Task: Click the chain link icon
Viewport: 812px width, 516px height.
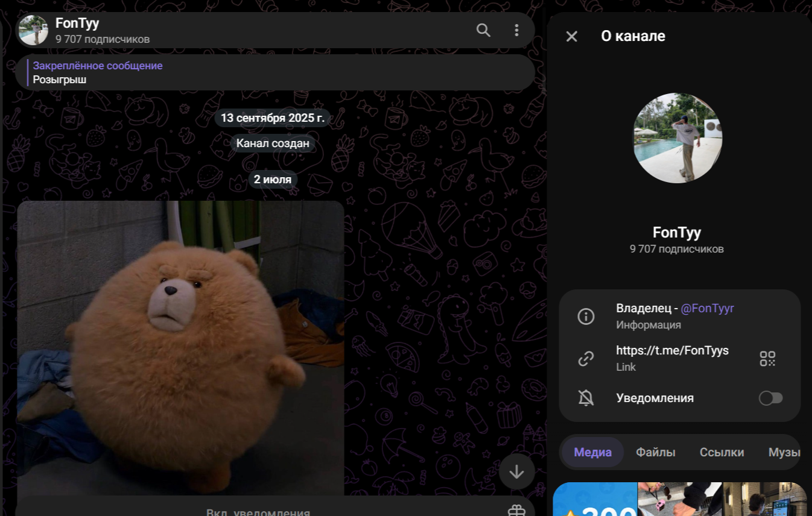Action: click(586, 359)
